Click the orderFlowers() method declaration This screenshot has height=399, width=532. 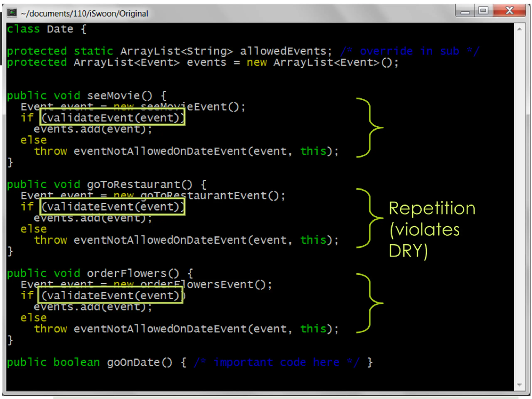(x=100, y=273)
